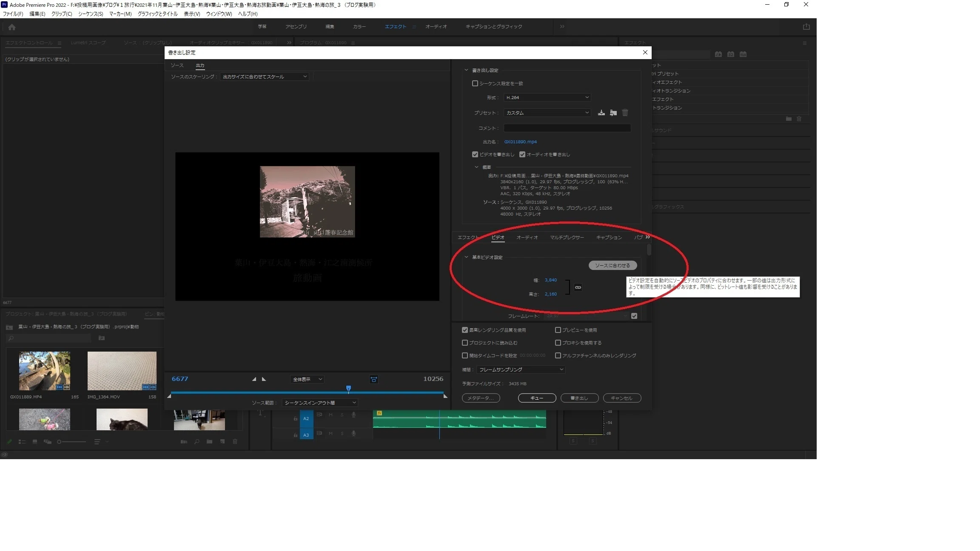Uncheck Export Audio checkbox
This screenshot has height=551, width=980.
[522, 154]
